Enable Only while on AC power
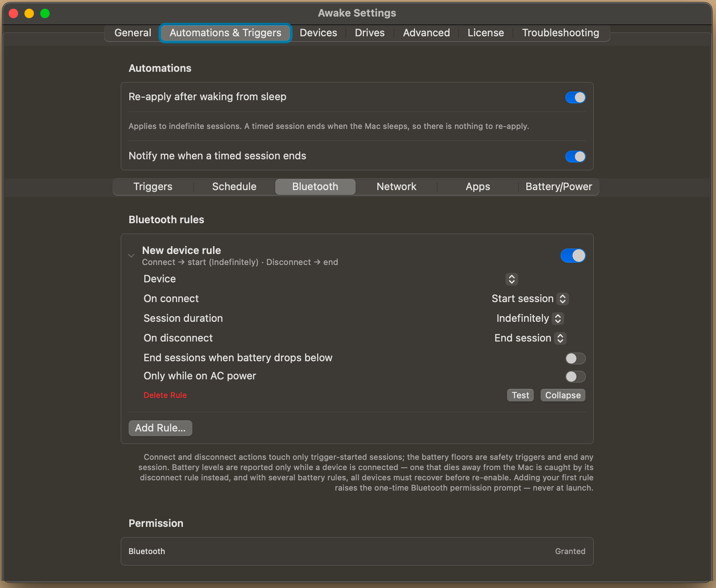The image size is (716, 588). (x=575, y=377)
